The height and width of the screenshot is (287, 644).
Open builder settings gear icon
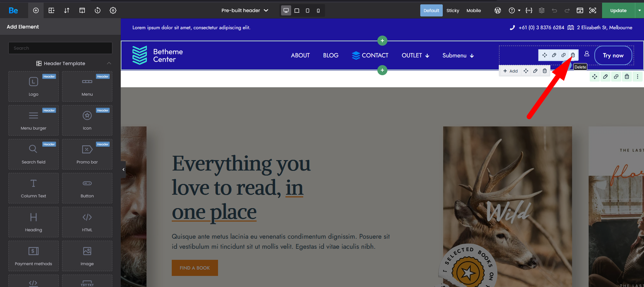coord(113,10)
